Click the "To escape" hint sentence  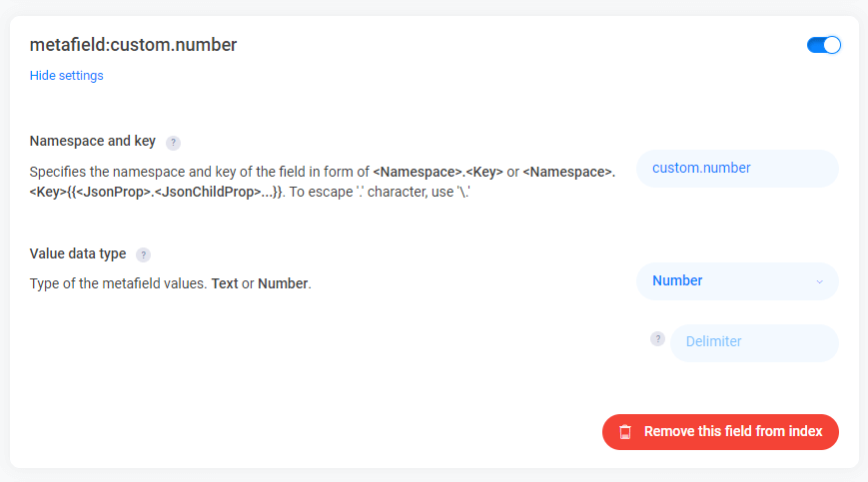tap(381, 192)
